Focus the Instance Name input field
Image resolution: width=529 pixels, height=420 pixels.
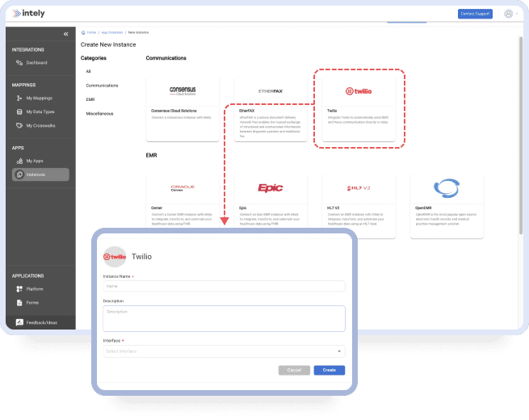[x=224, y=286]
